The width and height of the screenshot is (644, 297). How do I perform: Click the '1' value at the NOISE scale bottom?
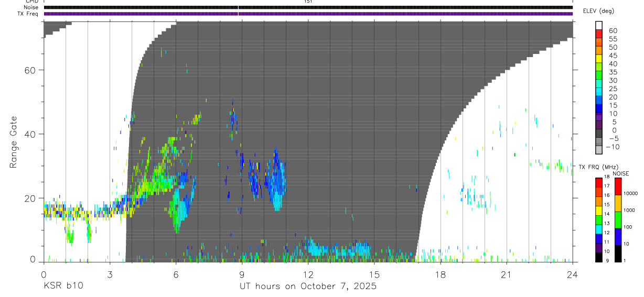pyautogui.click(x=625, y=261)
